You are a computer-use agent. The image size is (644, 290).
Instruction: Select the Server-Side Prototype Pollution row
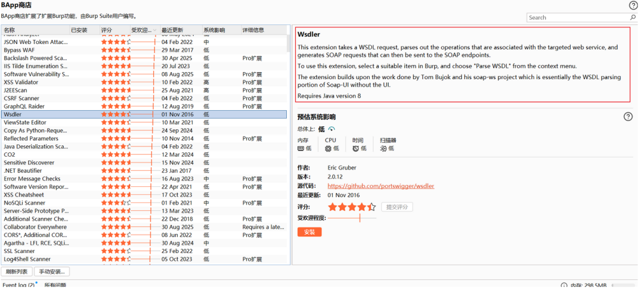point(144,211)
